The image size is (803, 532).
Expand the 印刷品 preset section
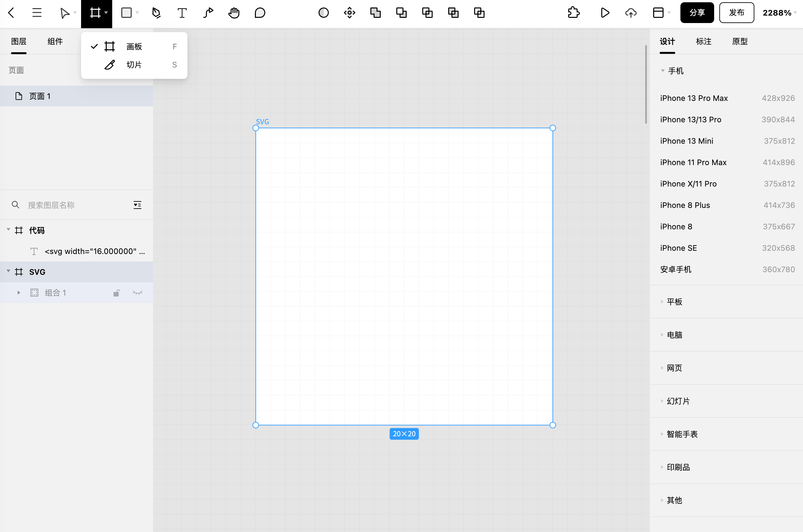click(662, 467)
